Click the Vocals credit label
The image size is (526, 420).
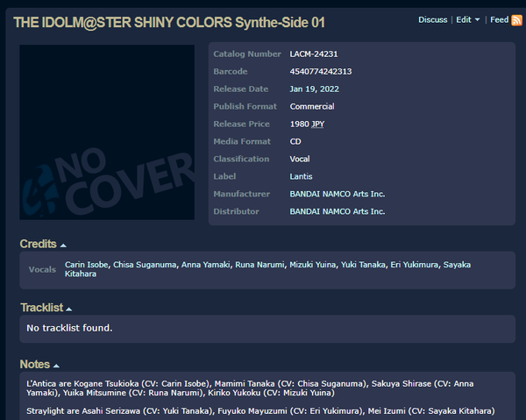click(x=42, y=269)
